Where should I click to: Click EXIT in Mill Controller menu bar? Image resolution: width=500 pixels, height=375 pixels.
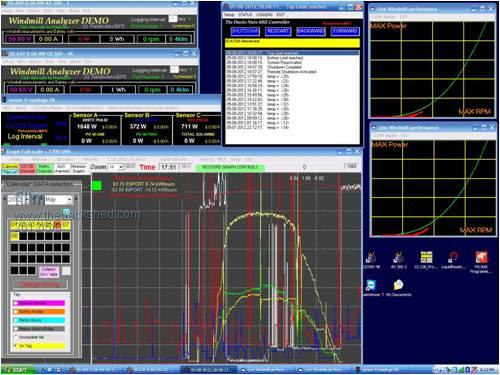[281, 15]
